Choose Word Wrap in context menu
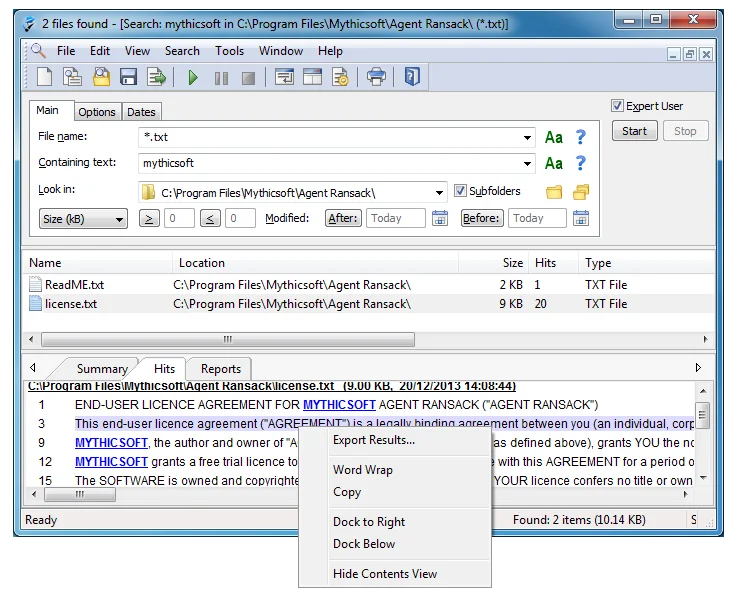730x594 pixels. [x=395, y=470]
